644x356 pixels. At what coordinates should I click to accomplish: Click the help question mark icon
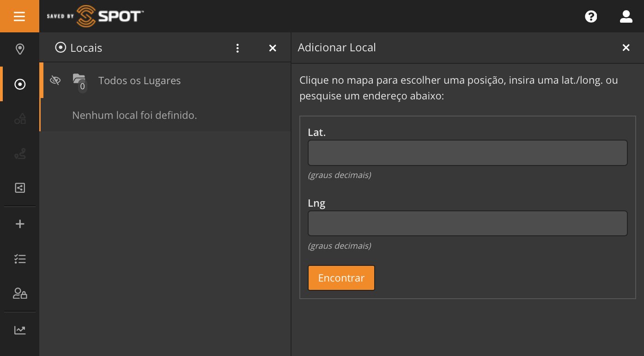click(591, 17)
